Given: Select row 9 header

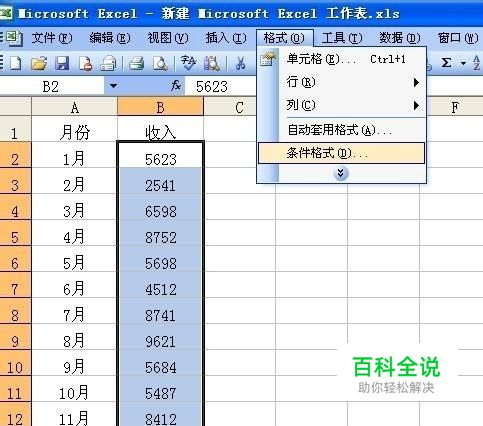Looking at the screenshot, I should click(15, 337).
